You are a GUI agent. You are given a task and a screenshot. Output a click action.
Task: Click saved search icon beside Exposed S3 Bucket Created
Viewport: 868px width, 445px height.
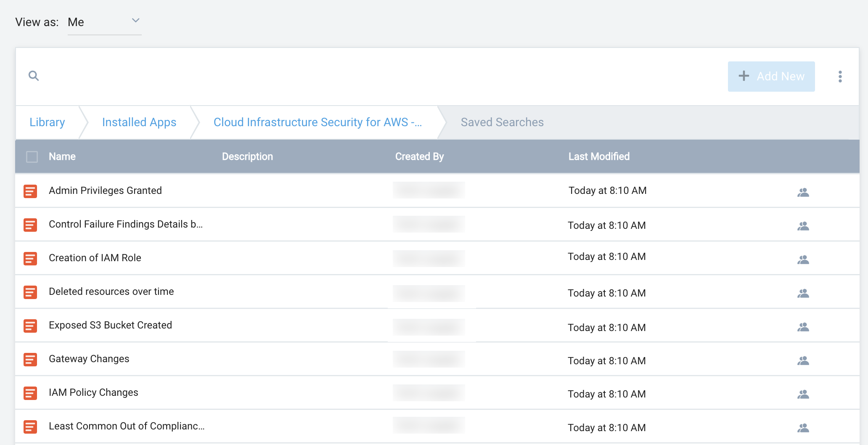[30, 326]
